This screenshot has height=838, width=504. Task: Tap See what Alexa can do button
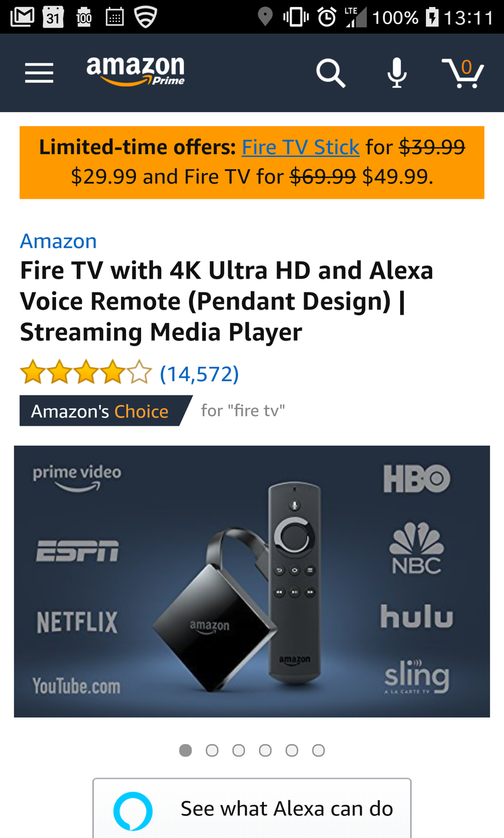point(252,808)
